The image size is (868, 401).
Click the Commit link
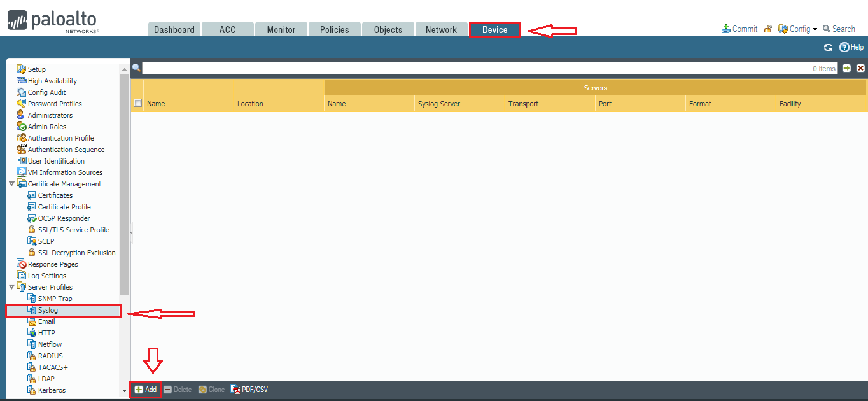(x=744, y=29)
